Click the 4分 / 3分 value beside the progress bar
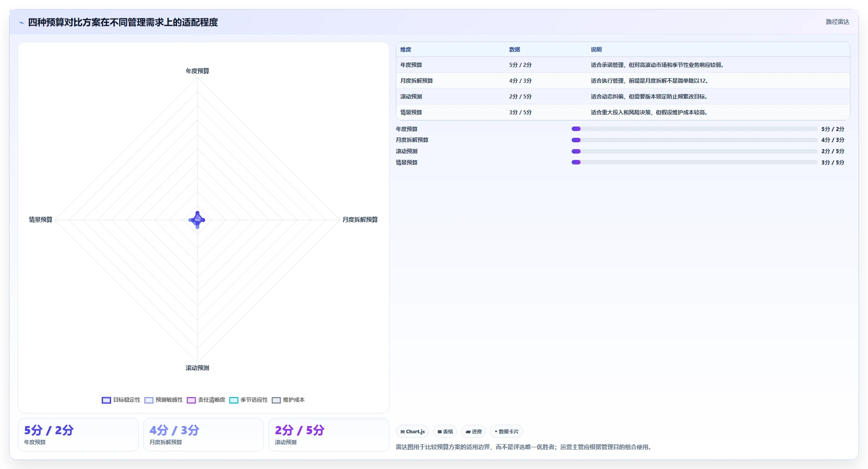Image resolution: width=868 pixels, height=469 pixels. pos(833,140)
